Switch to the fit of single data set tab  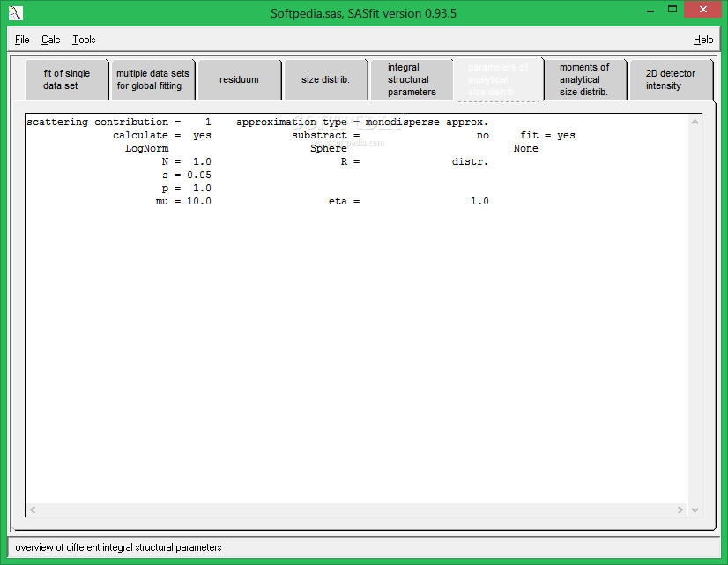[x=67, y=79]
